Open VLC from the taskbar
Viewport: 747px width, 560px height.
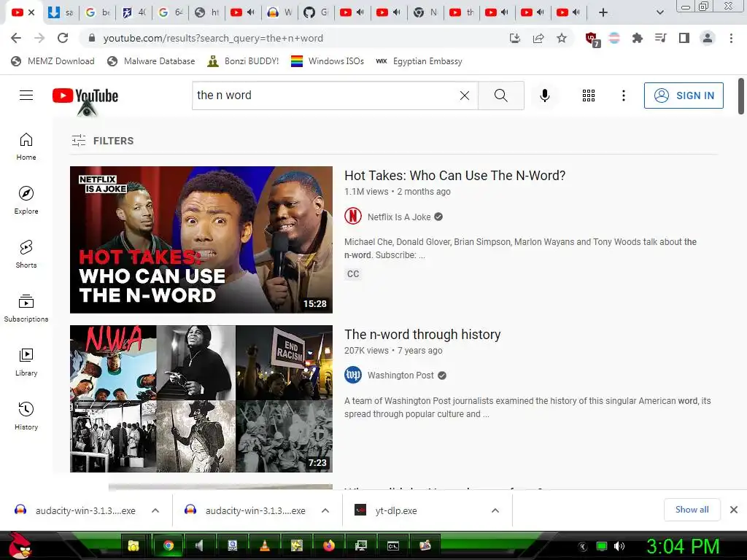264,545
